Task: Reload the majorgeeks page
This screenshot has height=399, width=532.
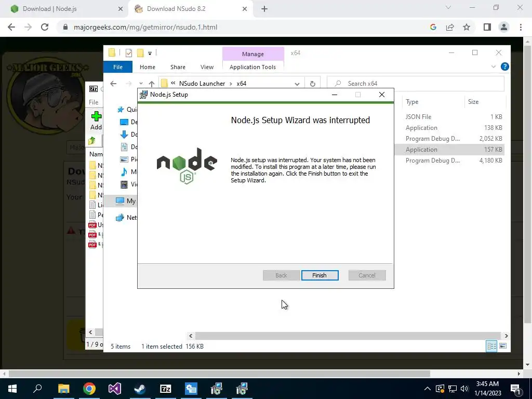Action: 45,27
